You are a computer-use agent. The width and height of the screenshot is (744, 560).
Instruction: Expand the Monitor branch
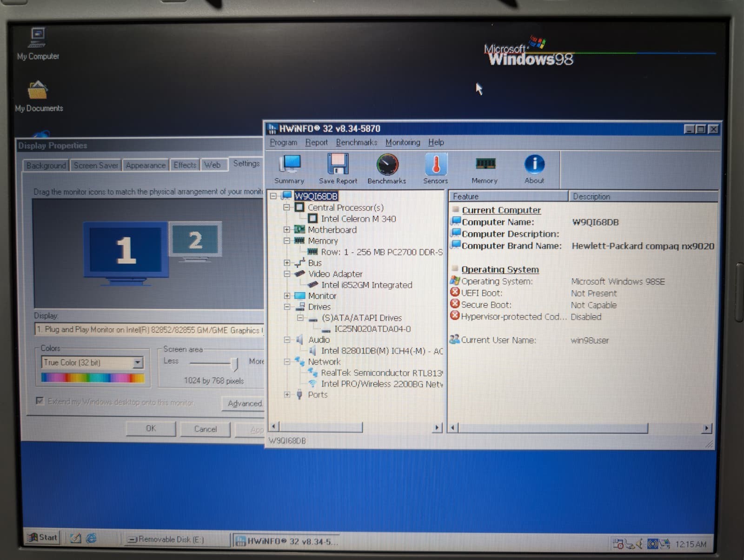(x=287, y=295)
